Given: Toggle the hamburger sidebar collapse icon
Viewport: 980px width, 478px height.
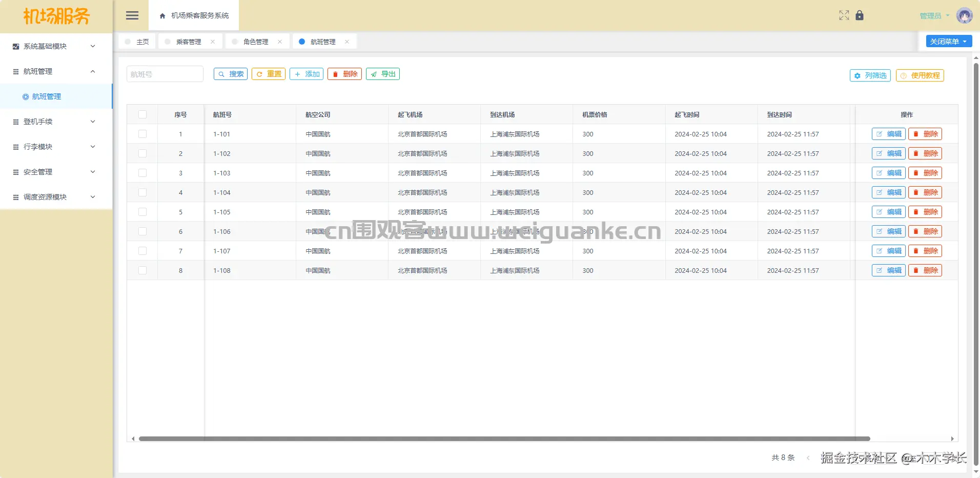Looking at the screenshot, I should point(132,15).
